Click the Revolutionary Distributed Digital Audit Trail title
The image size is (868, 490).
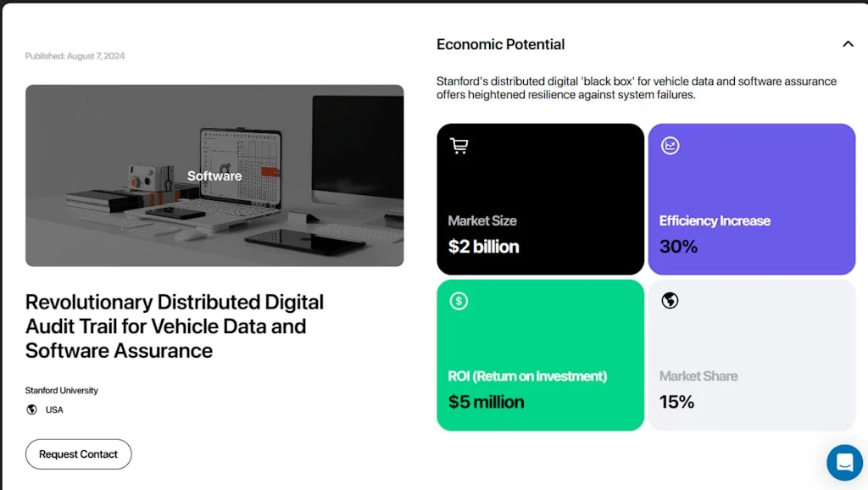point(175,326)
